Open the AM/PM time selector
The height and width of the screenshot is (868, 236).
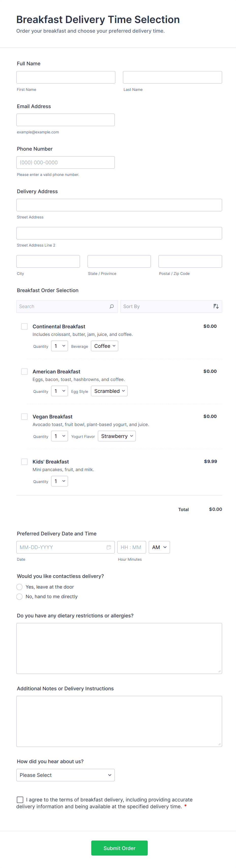point(159,547)
